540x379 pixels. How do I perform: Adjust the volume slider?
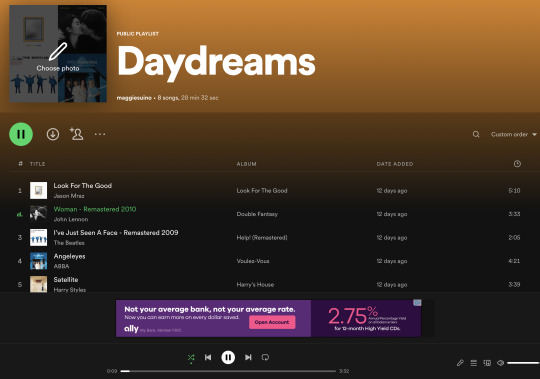[523, 363]
